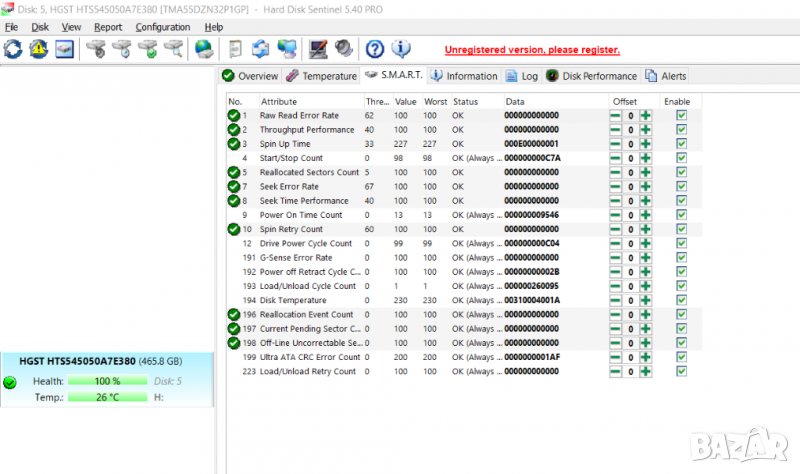
Task: Decrease offset for Seek Error Rate
Action: [x=615, y=187]
